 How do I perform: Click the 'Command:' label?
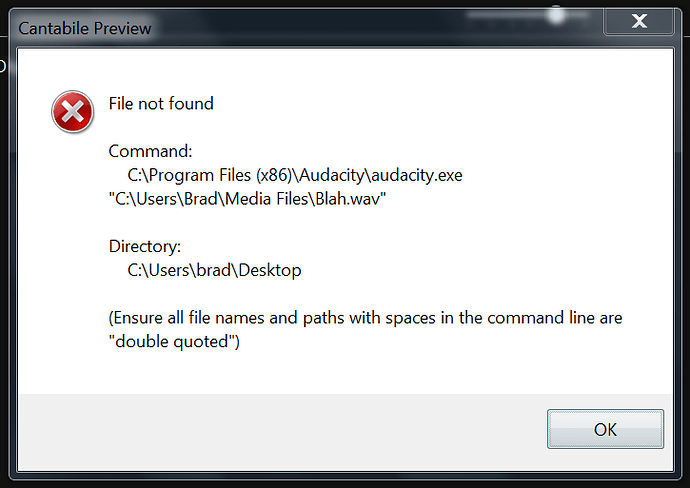tap(150, 151)
